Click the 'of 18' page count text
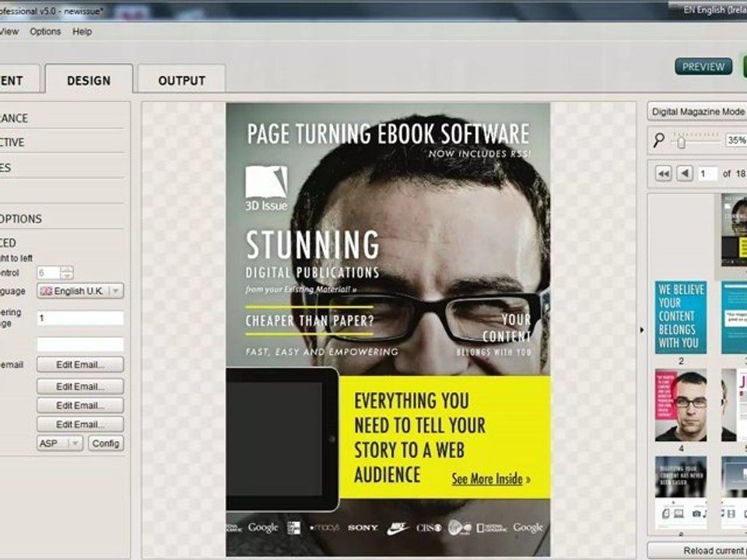The image size is (747, 560). coord(734,173)
